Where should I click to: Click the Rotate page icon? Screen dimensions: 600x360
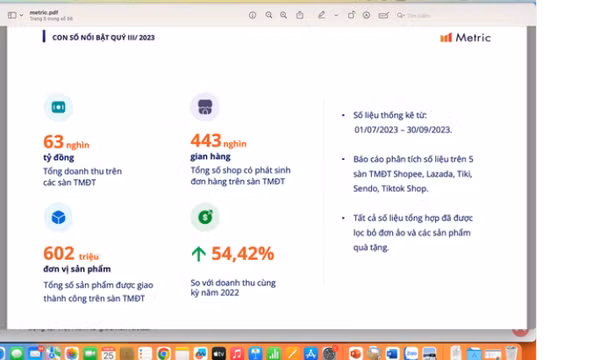[351, 15]
